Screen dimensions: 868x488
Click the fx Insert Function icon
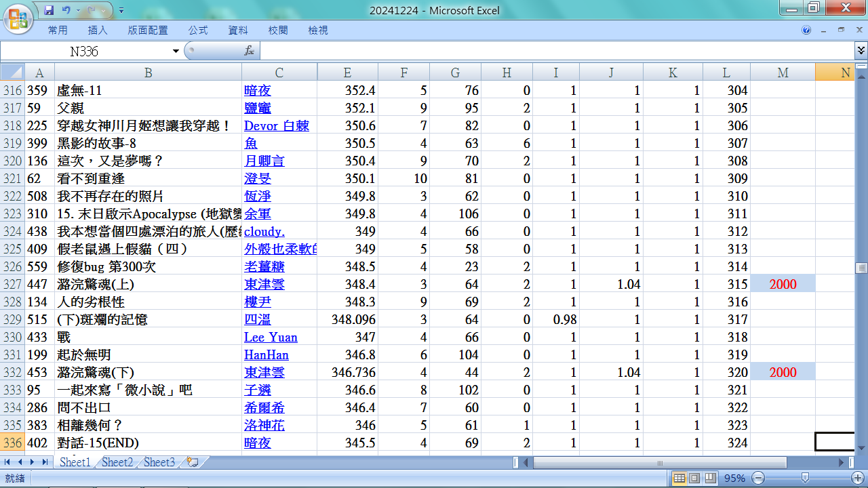(x=249, y=51)
